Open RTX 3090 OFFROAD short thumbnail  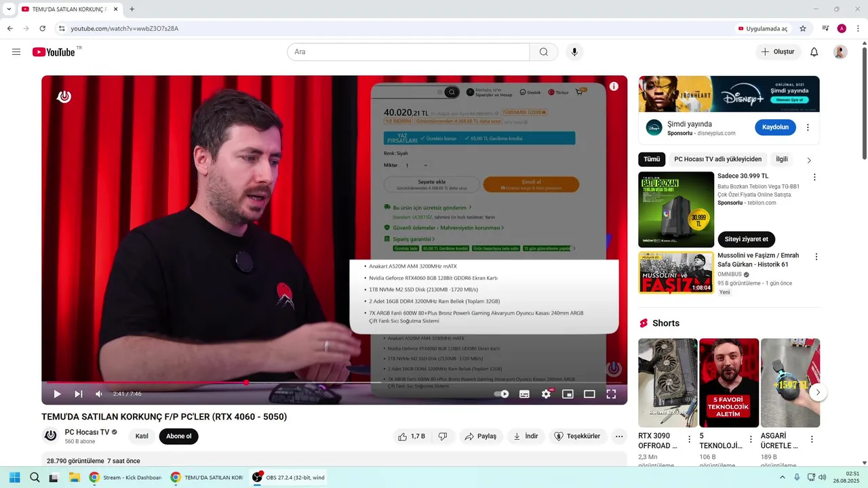click(x=668, y=383)
